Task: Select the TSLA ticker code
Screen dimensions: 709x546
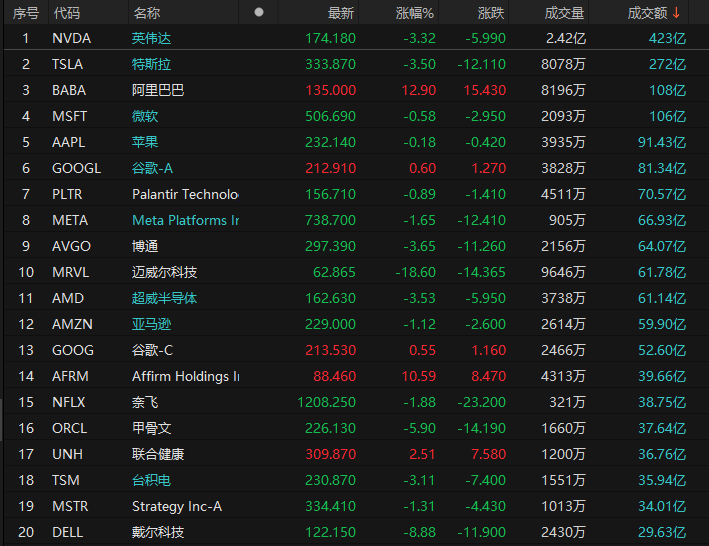Action: pyautogui.click(x=67, y=64)
